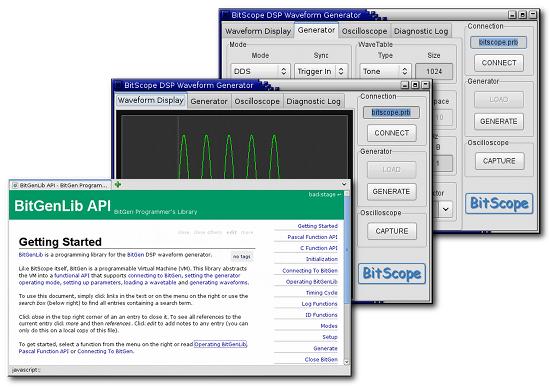The height and width of the screenshot is (388, 550).
Task: Click the no tags box
Action: [x=241, y=257]
